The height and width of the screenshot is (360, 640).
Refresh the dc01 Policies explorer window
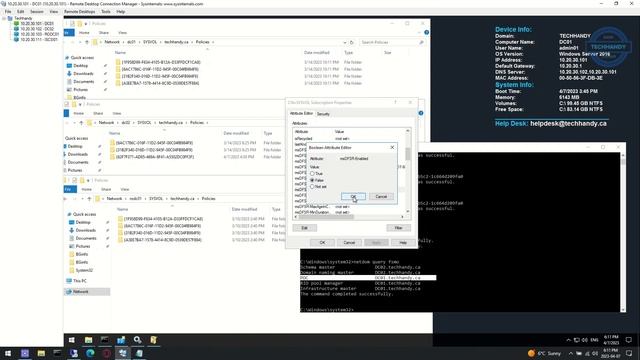point(352,42)
